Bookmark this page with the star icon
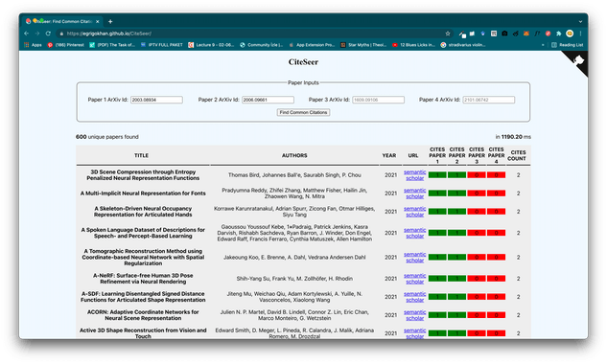The image size is (607, 364). (448, 34)
